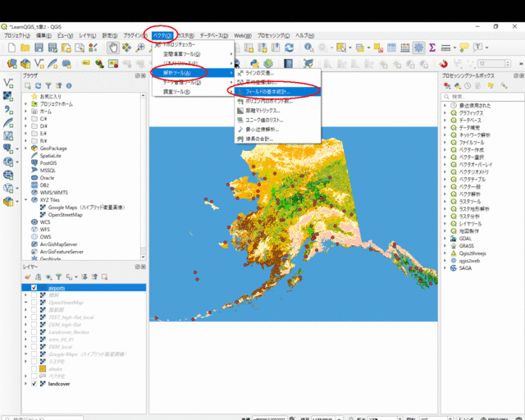This screenshot has width=525, height=420.
Task: Uncheck the airports layer visibility checkbox
Action: click(34, 288)
